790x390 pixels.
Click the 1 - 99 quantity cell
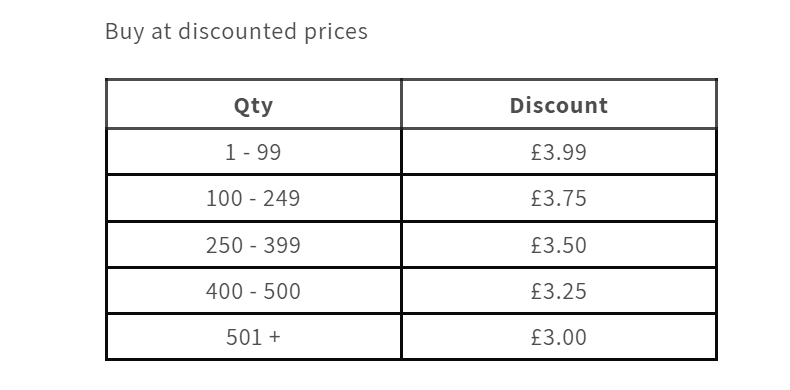point(253,152)
